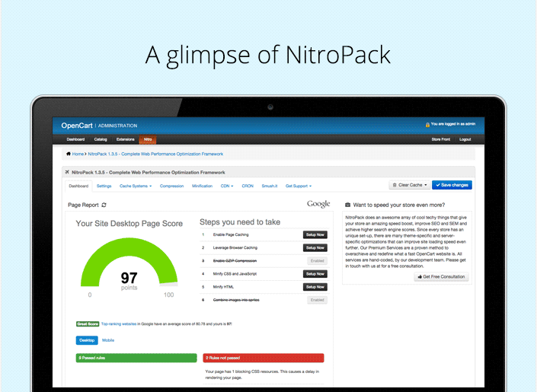Click the Home icon in the breadcrumb
Viewport: 537px width, 392px height.
(69, 154)
